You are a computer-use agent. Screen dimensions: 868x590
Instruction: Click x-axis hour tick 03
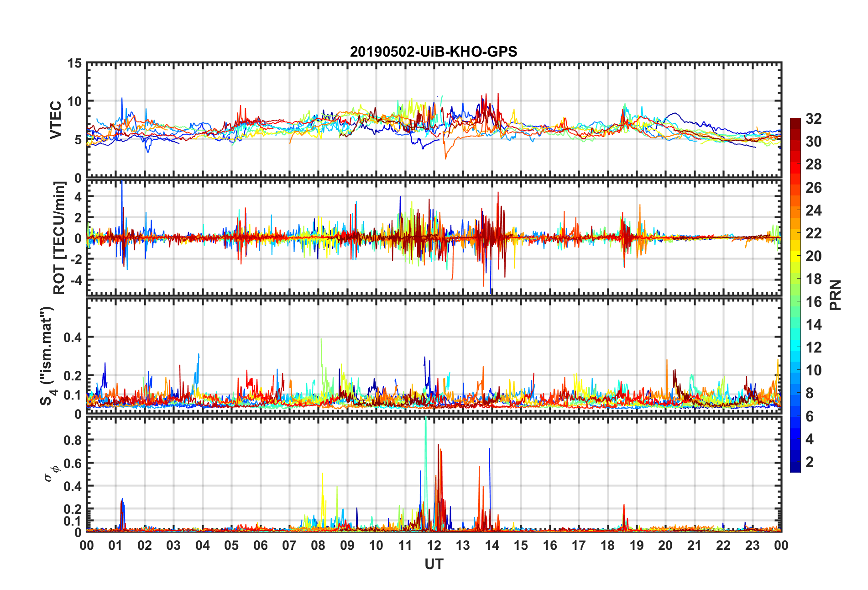pos(173,545)
